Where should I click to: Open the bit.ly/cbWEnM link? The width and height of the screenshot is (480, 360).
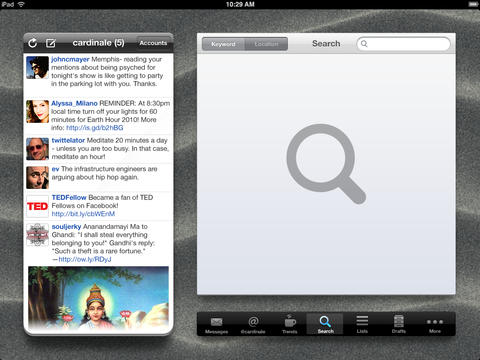pos(83,214)
